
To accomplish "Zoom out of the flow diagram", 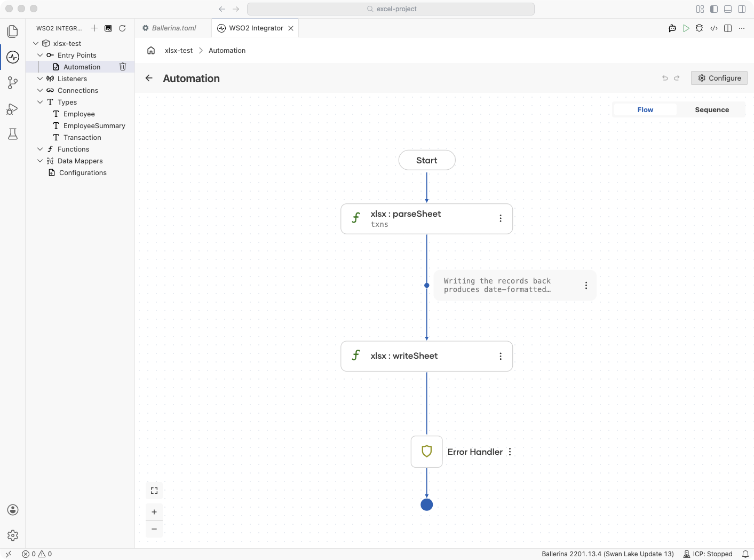I will (x=154, y=529).
